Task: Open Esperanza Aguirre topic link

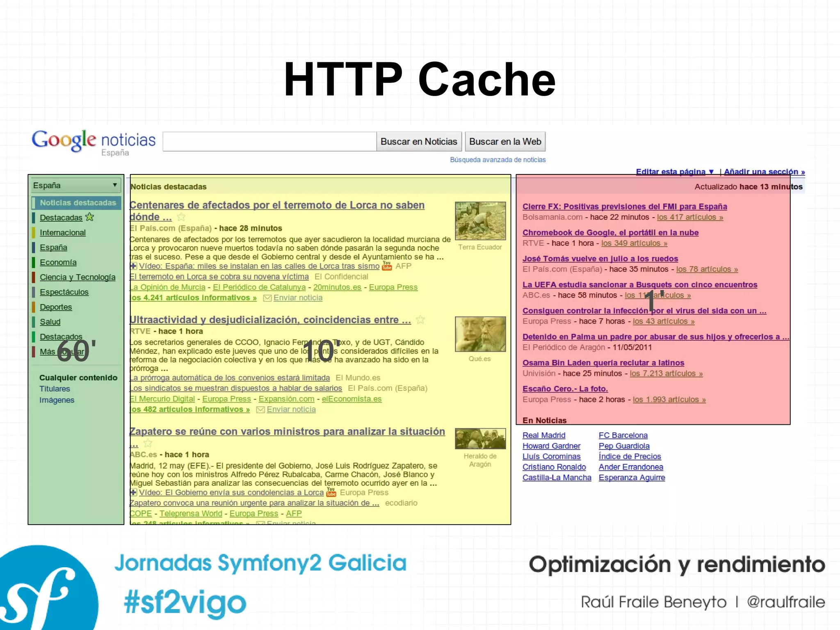Action: point(632,478)
